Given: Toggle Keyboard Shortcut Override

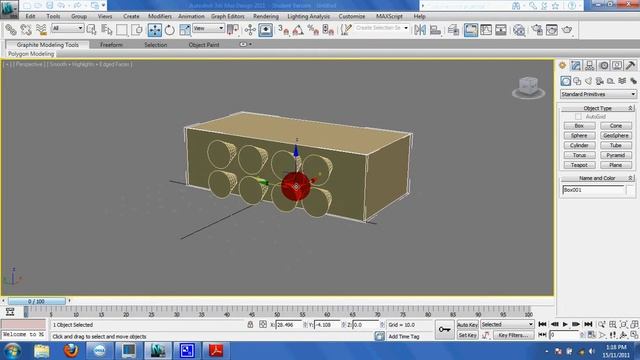Looking at the screenshot, I should point(266,30).
